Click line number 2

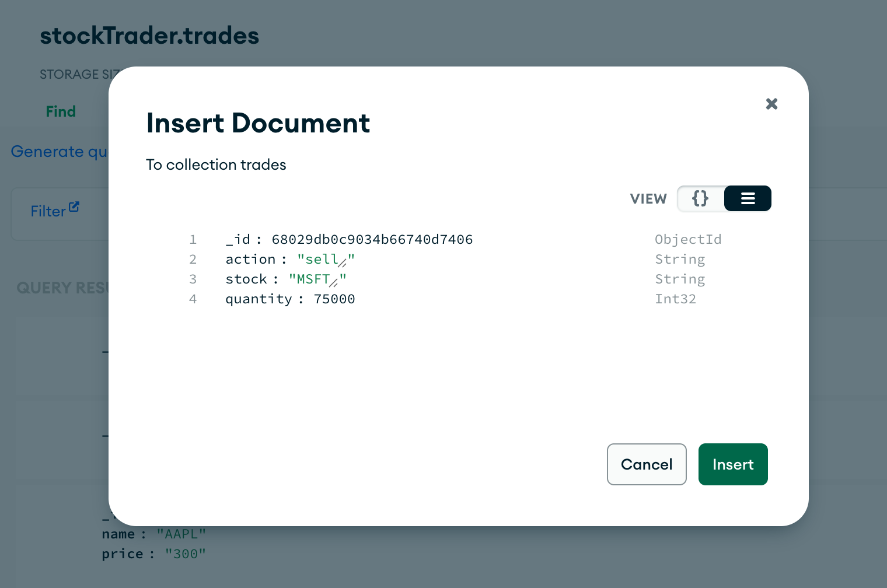(193, 259)
